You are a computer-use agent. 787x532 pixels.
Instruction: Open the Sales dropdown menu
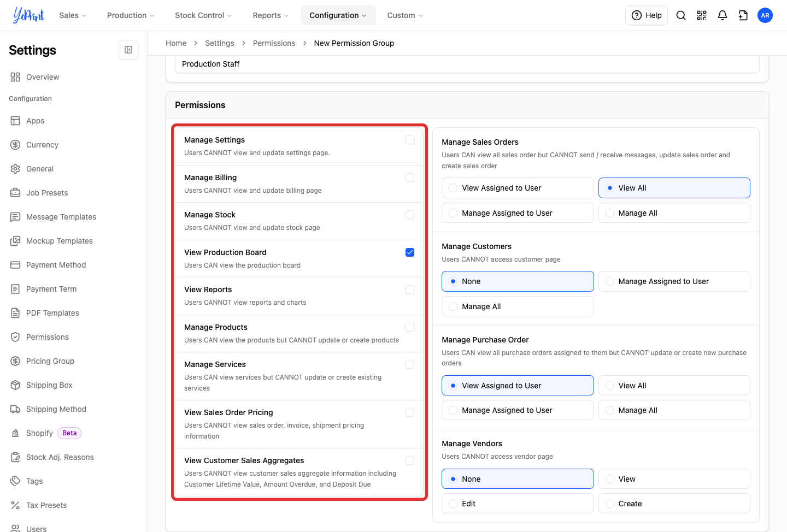point(73,15)
